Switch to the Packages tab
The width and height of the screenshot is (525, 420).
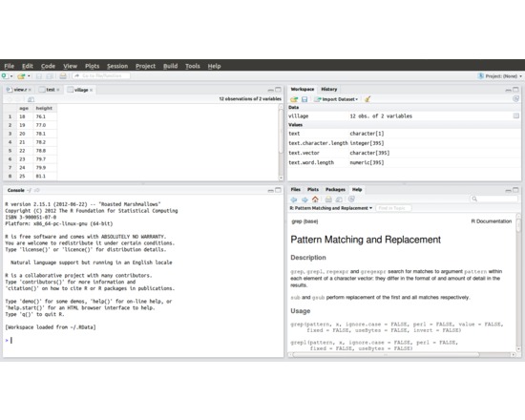click(335, 190)
